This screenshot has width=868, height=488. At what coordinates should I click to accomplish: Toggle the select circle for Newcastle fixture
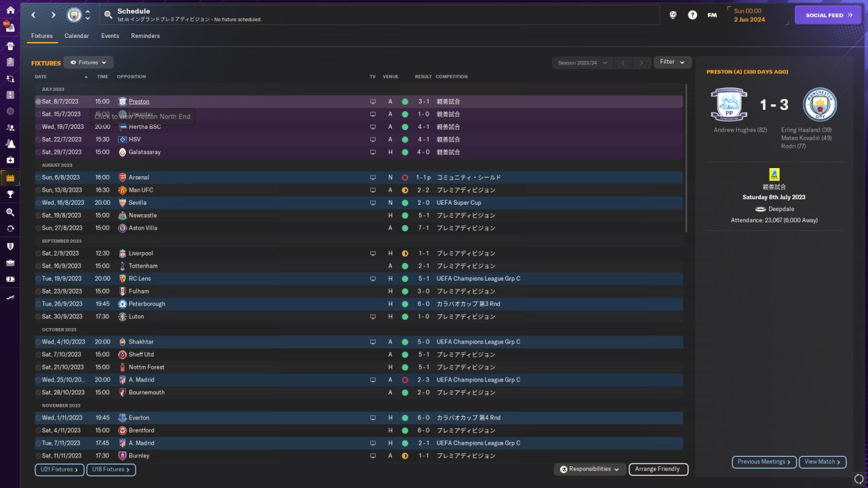pos(38,216)
